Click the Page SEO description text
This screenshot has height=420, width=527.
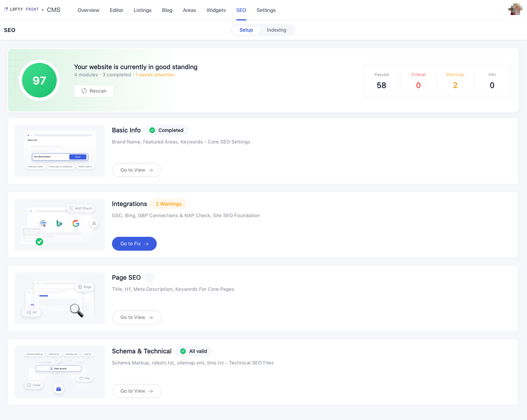tap(173, 289)
